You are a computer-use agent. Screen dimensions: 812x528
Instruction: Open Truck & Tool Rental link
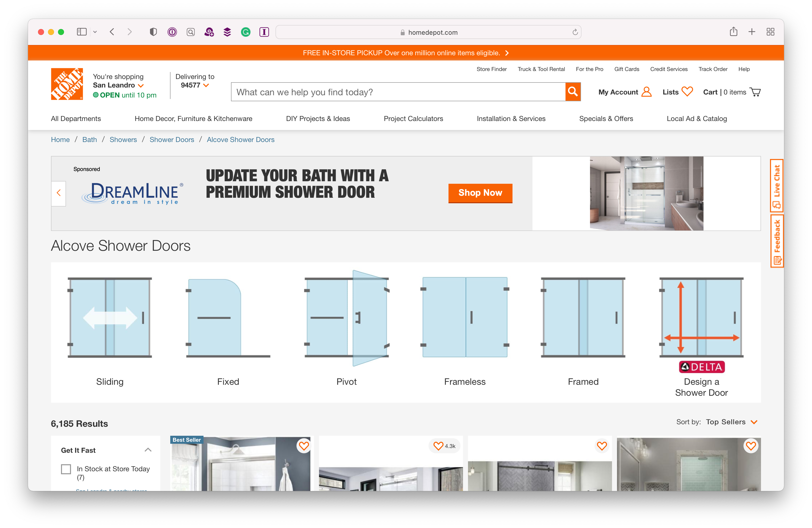[541, 69]
